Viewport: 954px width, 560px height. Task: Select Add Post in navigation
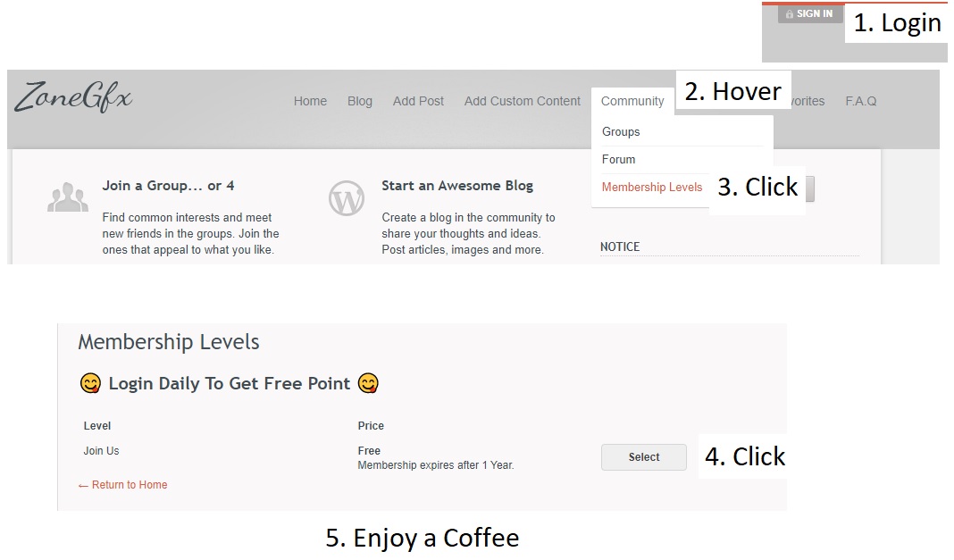click(x=418, y=101)
